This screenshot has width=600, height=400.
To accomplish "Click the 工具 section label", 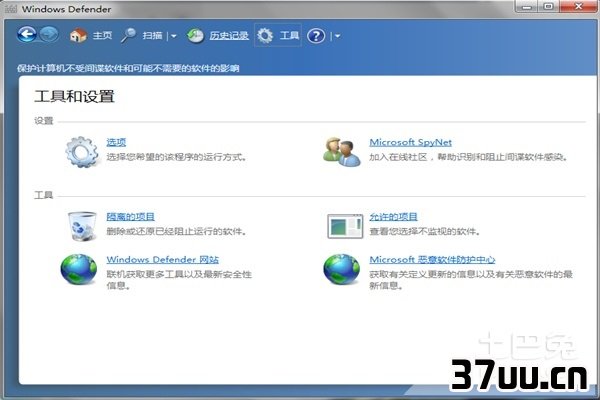I will (x=44, y=195).
